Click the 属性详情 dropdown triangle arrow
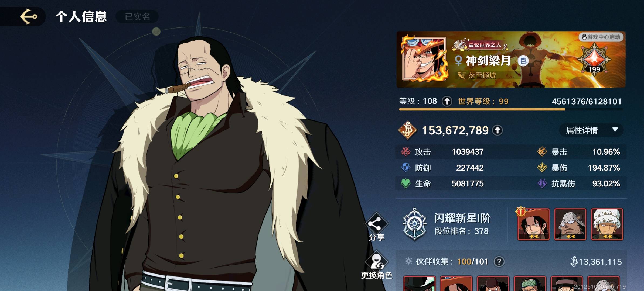The image size is (644, 291). pos(615,130)
